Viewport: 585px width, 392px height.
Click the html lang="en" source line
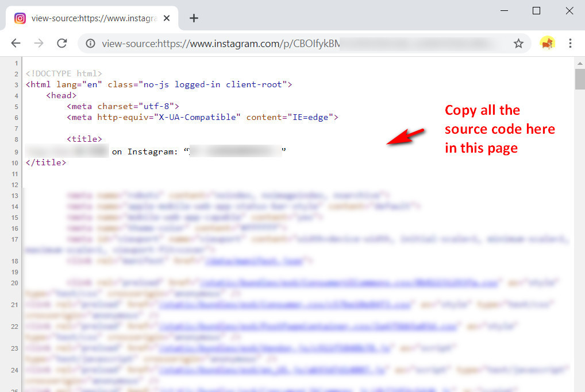coord(159,84)
